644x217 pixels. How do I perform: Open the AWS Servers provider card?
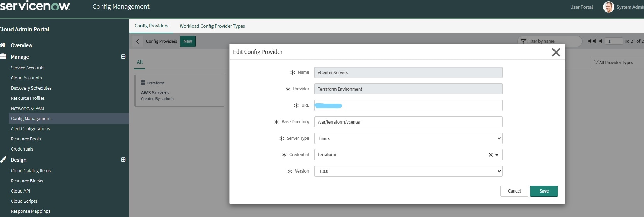[x=180, y=91]
